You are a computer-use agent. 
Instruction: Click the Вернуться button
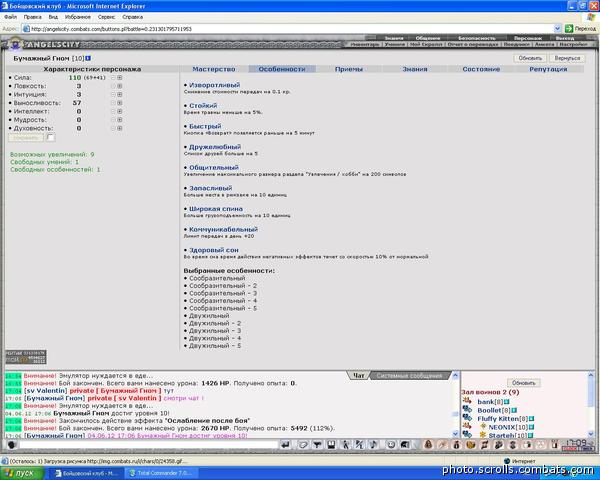coord(567,58)
